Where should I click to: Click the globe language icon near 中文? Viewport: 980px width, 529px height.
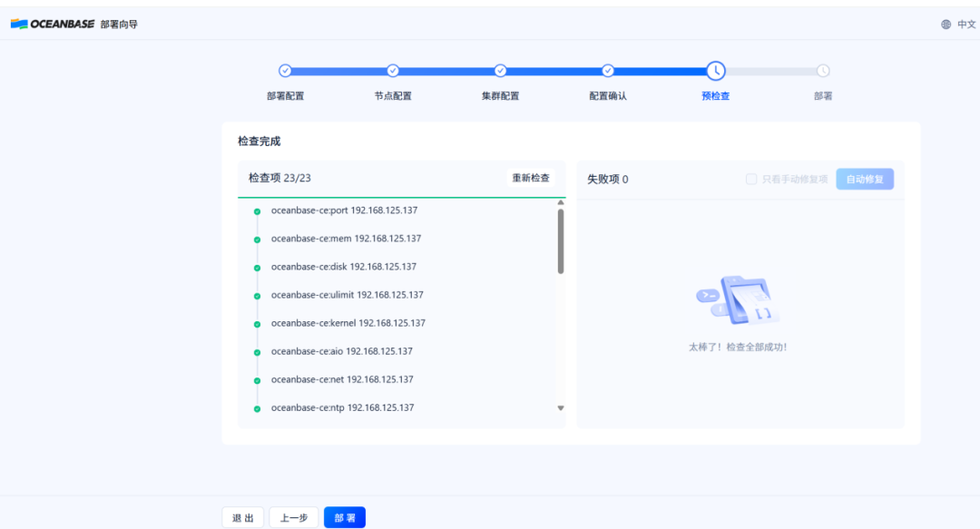(944, 24)
